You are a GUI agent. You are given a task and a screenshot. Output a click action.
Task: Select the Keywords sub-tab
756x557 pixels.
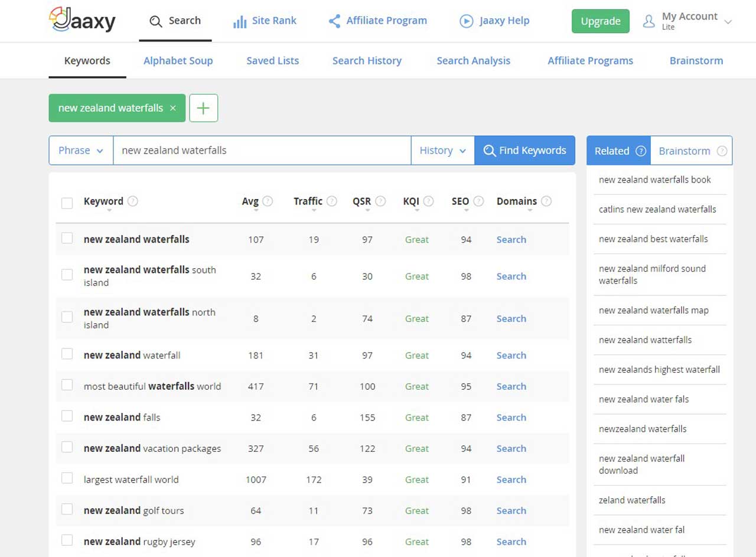(87, 60)
